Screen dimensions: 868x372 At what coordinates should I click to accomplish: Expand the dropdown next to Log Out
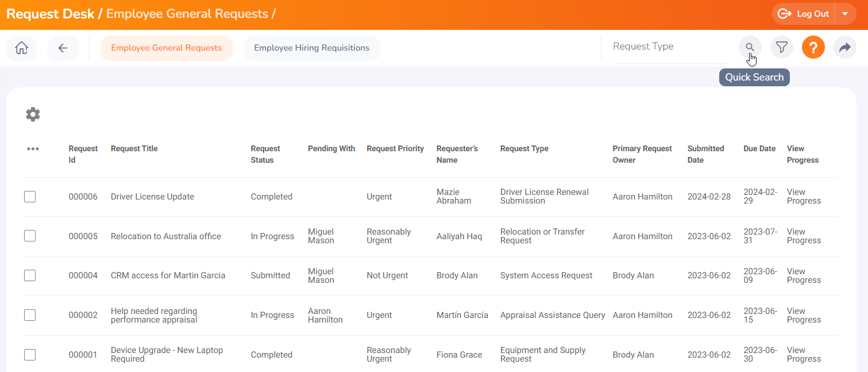(x=845, y=13)
